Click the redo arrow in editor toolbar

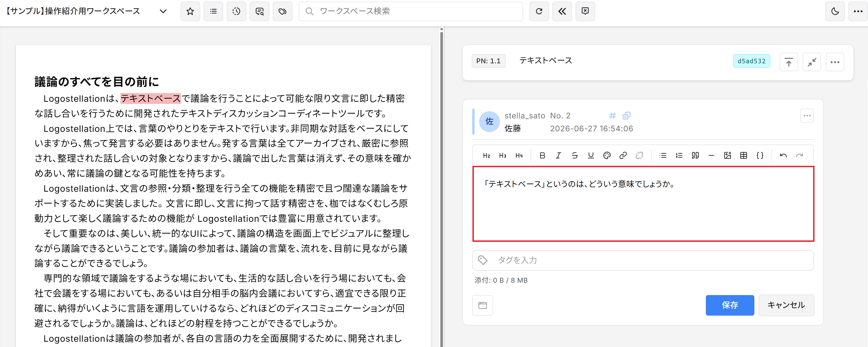800,156
